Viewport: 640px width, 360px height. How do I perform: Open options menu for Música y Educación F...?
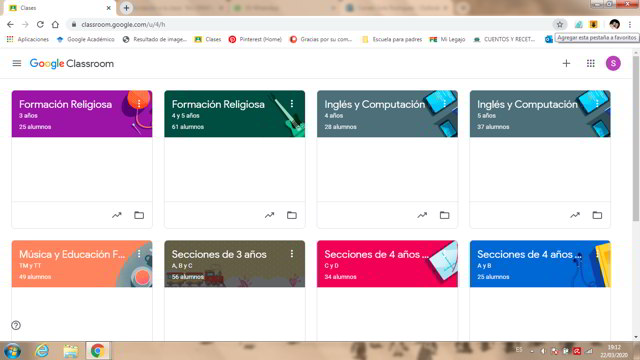coord(139,254)
